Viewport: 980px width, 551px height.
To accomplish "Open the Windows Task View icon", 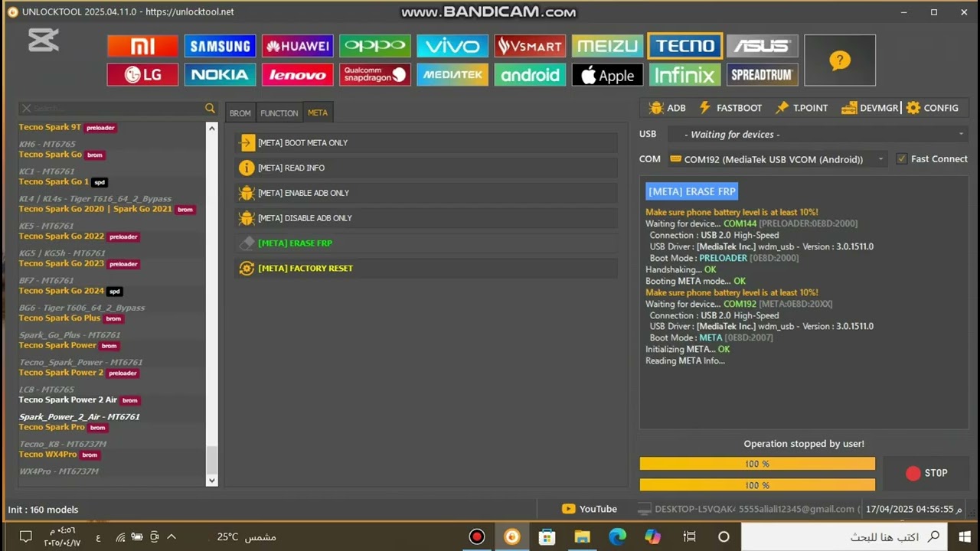I will tap(689, 536).
